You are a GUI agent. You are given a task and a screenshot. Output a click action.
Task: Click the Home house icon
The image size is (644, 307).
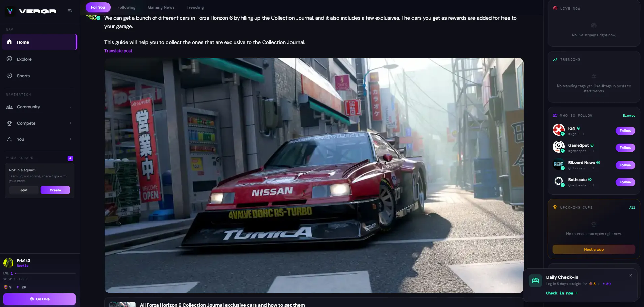pos(9,42)
